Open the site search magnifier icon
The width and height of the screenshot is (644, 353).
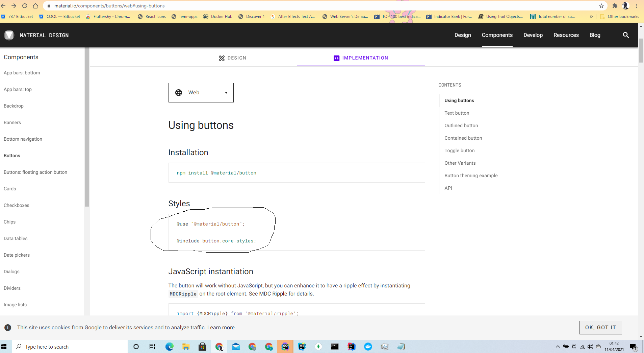pyautogui.click(x=626, y=35)
